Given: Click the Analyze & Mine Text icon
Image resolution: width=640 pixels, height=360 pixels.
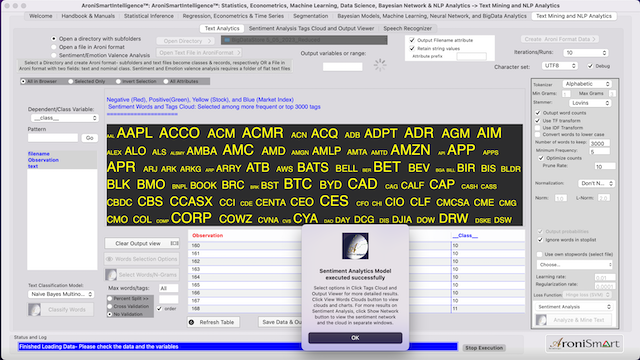Looking at the screenshot, I should (541, 320).
